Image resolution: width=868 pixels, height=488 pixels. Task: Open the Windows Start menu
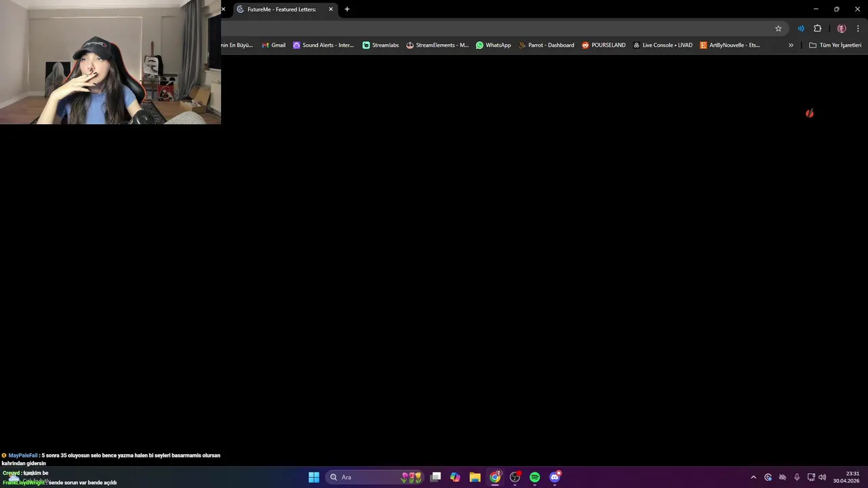click(314, 477)
